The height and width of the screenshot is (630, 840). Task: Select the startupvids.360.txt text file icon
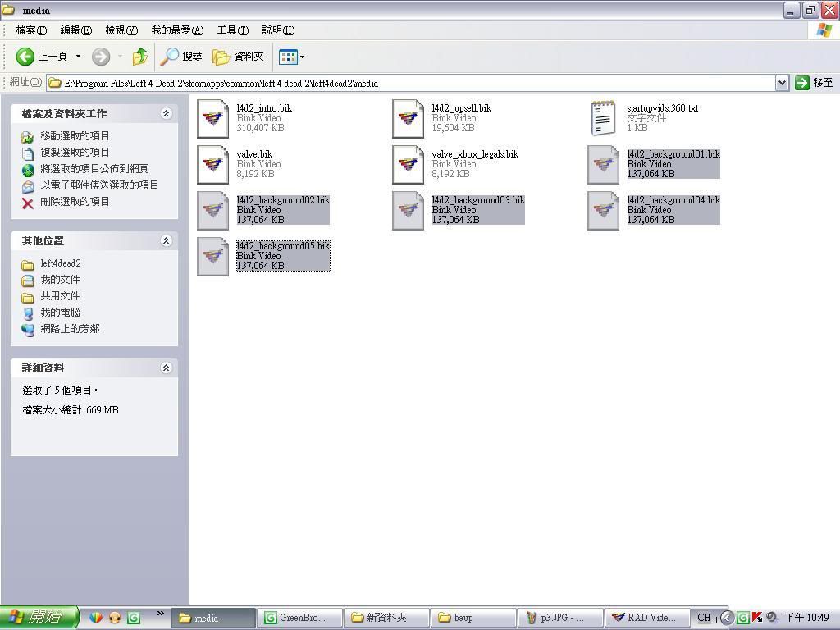tap(603, 119)
